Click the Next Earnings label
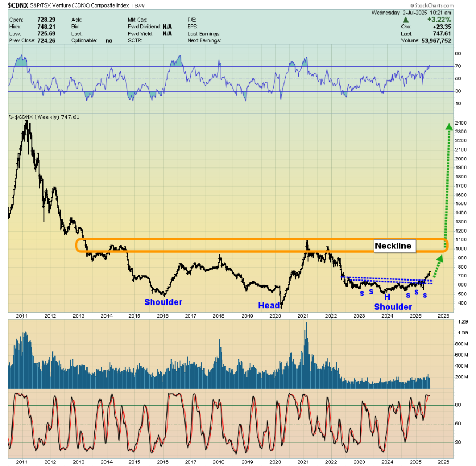The image size is (476, 466). point(204,41)
